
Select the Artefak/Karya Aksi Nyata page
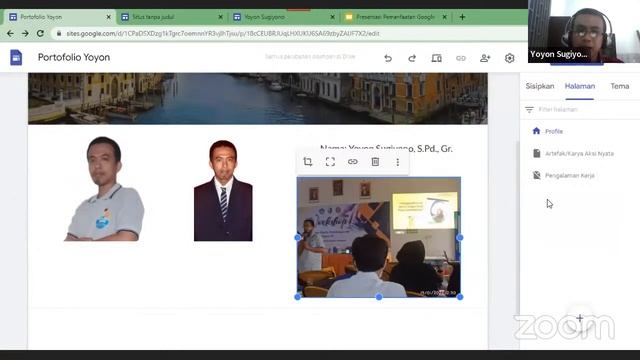pos(579,153)
